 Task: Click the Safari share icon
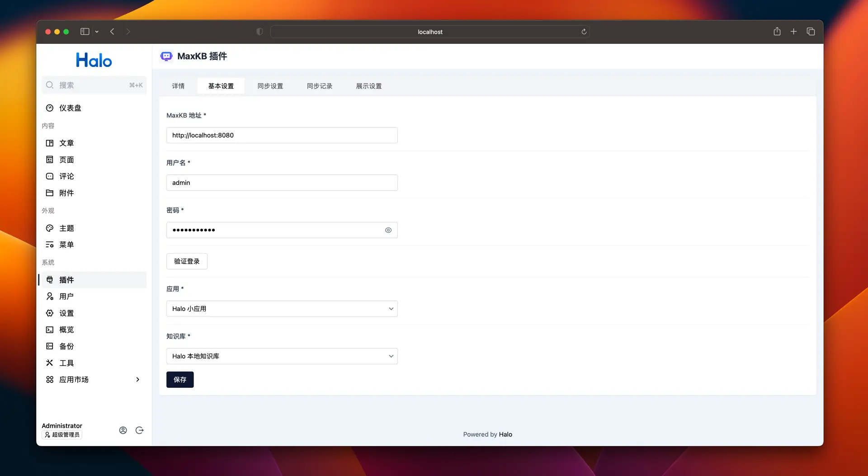(777, 32)
